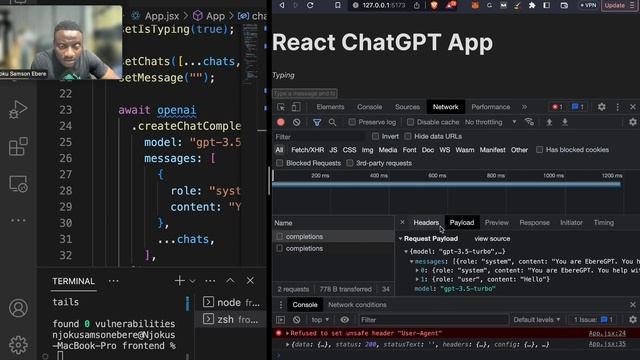640x360 pixels.
Task: Switch to the Elements tab
Action: coord(330,107)
